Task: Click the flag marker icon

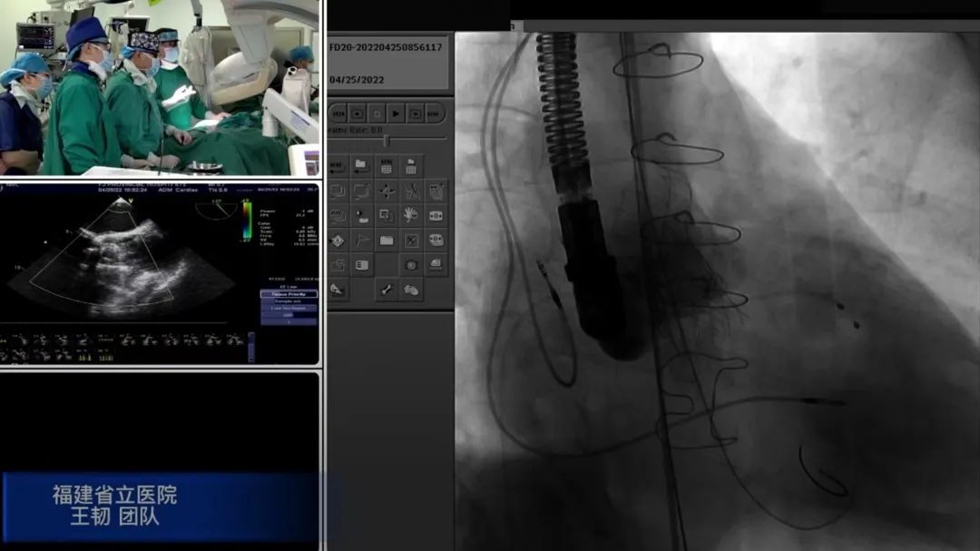Action: pyautogui.click(x=362, y=241)
